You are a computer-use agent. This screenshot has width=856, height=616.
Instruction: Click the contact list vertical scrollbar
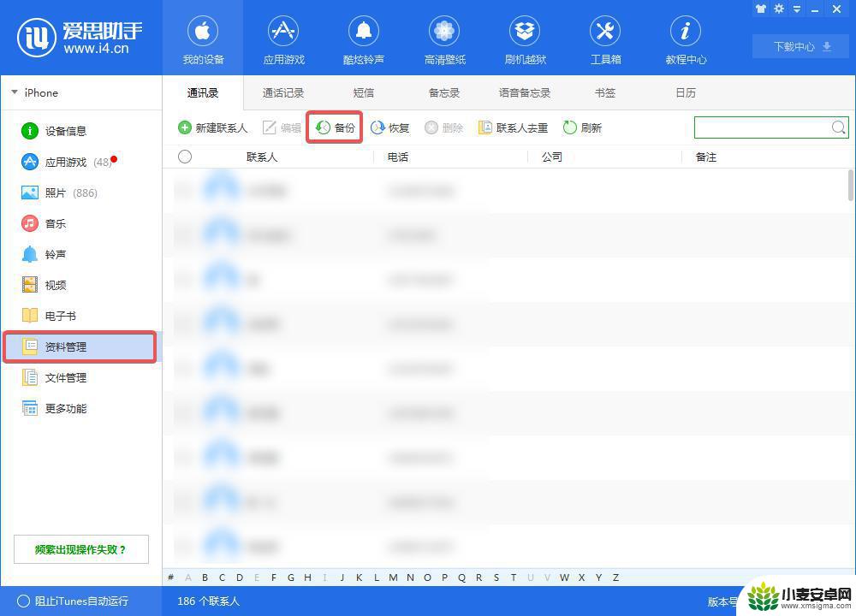(x=851, y=186)
